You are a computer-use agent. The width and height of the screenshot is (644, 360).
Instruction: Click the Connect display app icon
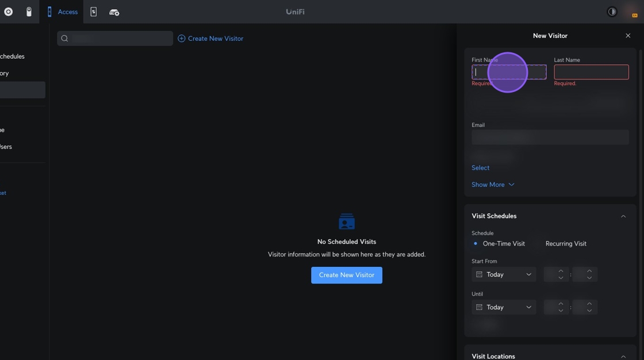click(94, 12)
